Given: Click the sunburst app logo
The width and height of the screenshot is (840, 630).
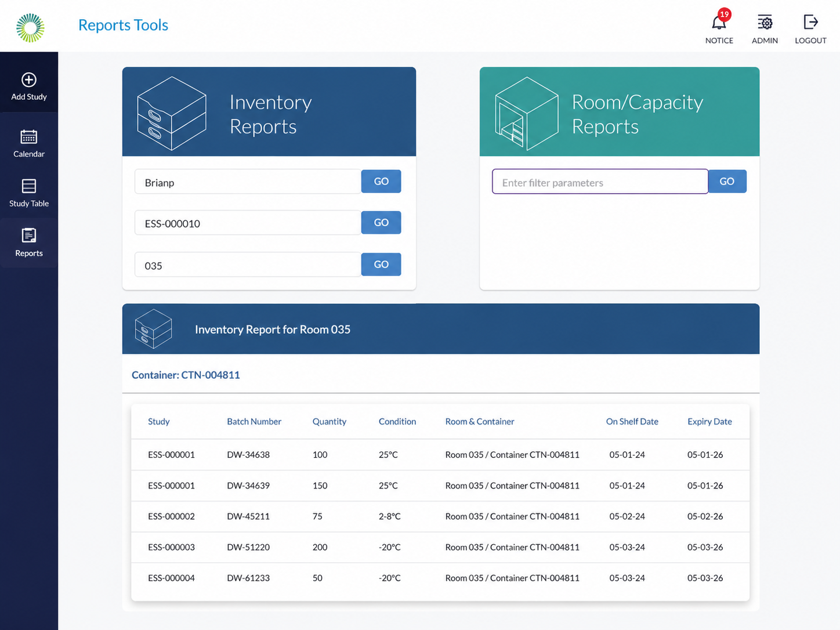Looking at the screenshot, I should pos(30,28).
